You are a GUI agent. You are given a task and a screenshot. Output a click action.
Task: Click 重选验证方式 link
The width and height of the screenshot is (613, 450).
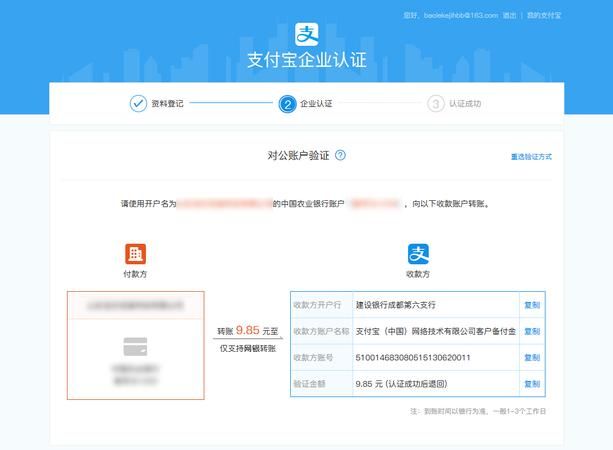(531, 157)
